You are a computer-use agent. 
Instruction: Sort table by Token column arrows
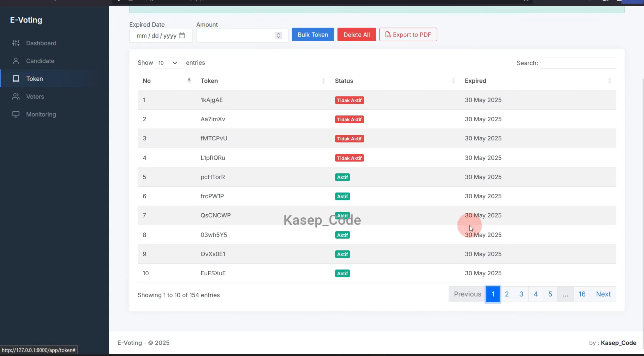323,81
